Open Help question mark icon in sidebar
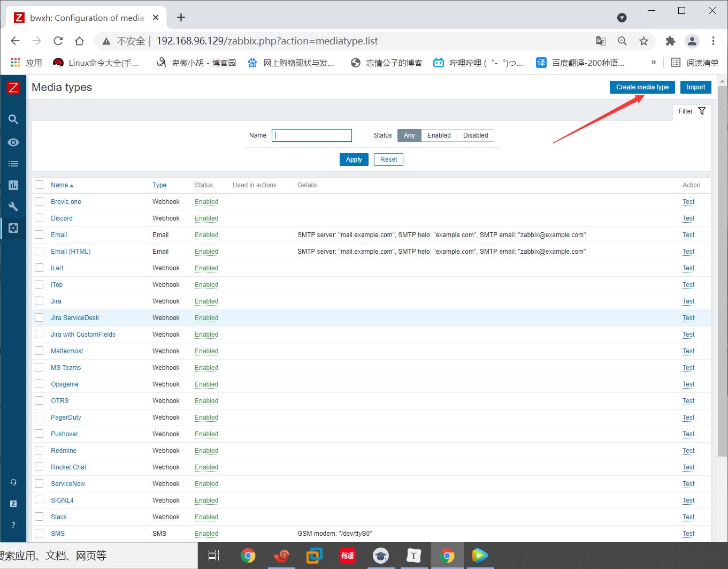 (x=13, y=525)
